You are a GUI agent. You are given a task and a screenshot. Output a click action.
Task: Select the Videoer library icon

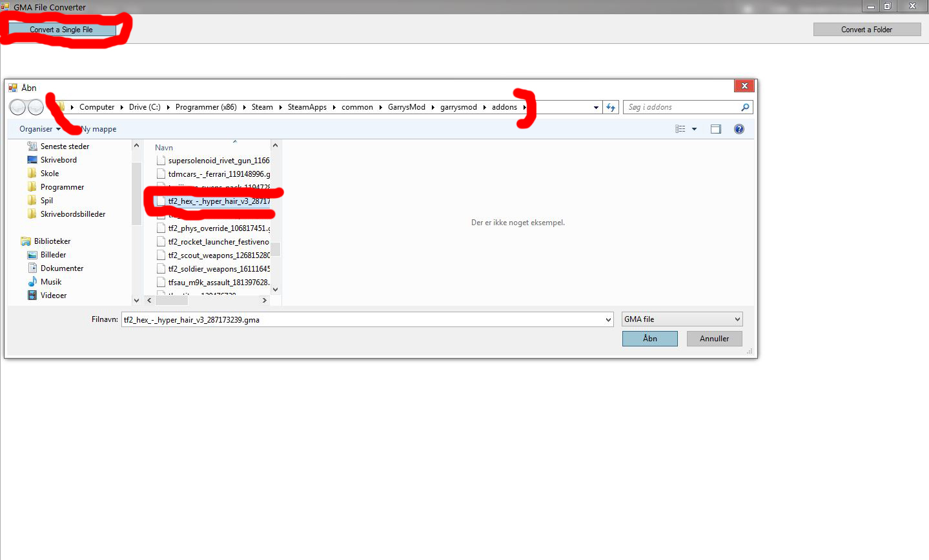click(x=32, y=295)
